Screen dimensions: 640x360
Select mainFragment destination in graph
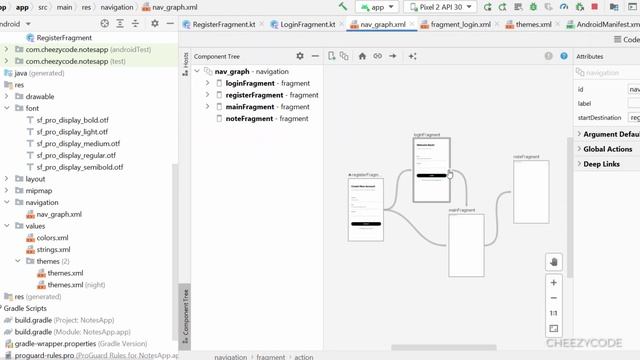(x=466, y=245)
